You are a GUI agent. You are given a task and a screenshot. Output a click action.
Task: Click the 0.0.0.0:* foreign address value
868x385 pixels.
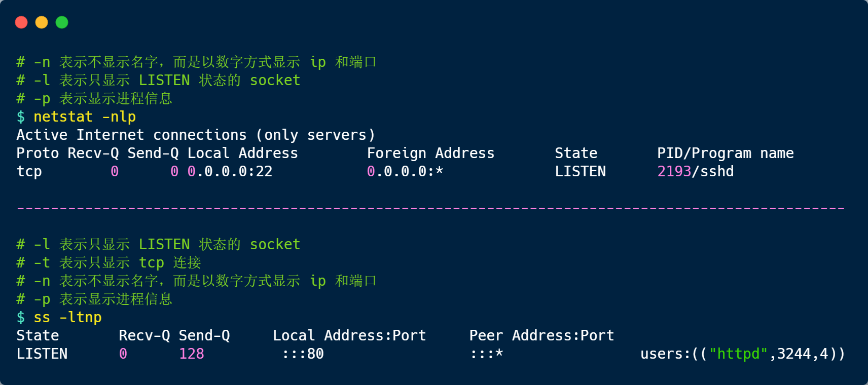pyautogui.click(x=405, y=172)
